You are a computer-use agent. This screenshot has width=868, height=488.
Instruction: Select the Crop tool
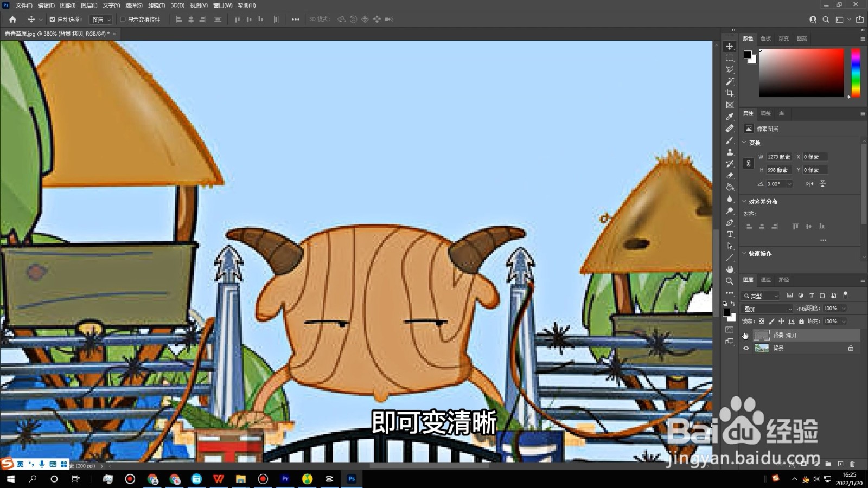click(x=730, y=93)
